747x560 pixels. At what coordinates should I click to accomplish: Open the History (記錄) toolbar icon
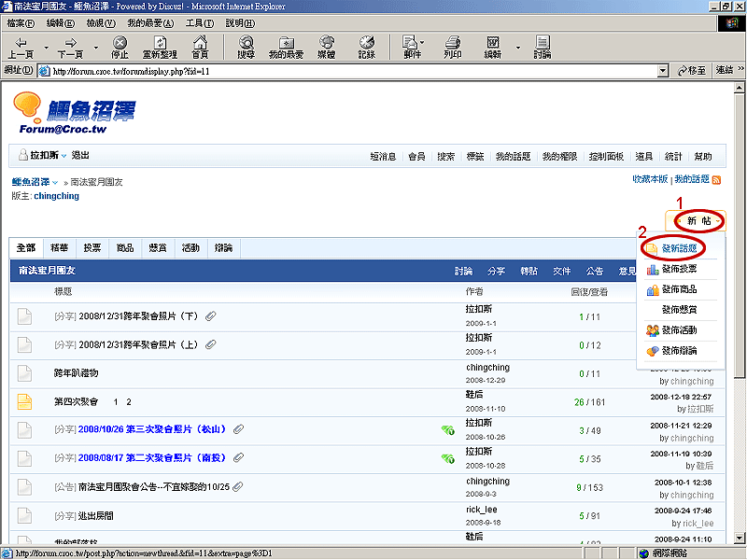[366, 47]
